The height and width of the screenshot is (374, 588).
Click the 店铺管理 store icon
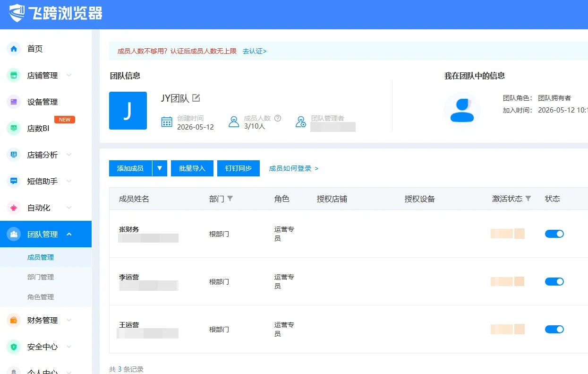pyautogui.click(x=14, y=75)
